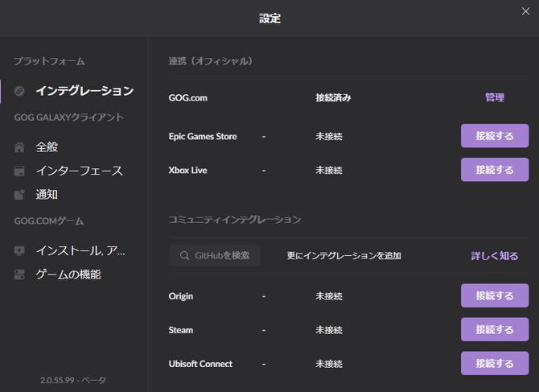The height and width of the screenshot is (392, 539).
Task: Click 管理 link for GOG.com
Action: tap(495, 97)
